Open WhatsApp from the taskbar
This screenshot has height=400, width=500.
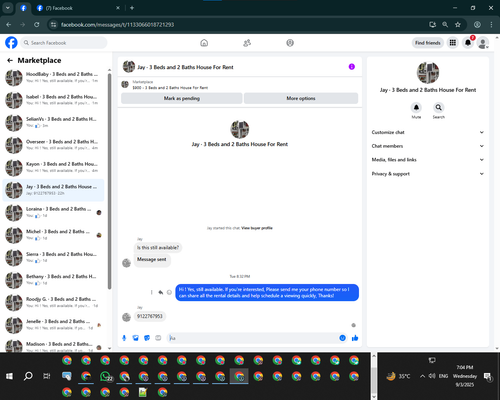[106, 376]
